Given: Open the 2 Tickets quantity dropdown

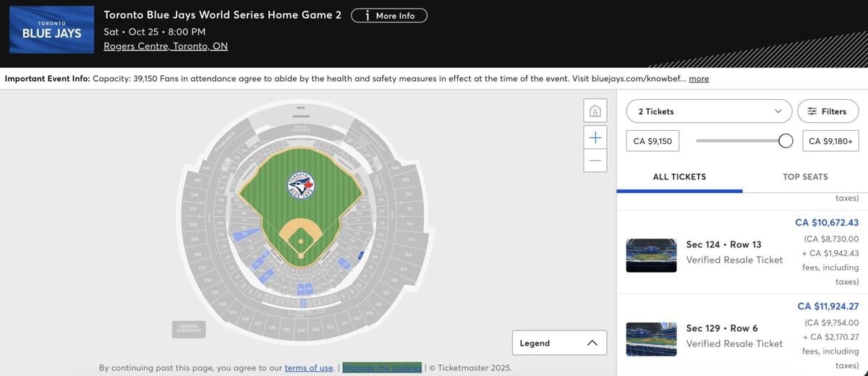Looking at the screenshot, I should click(x=709, y=111).
